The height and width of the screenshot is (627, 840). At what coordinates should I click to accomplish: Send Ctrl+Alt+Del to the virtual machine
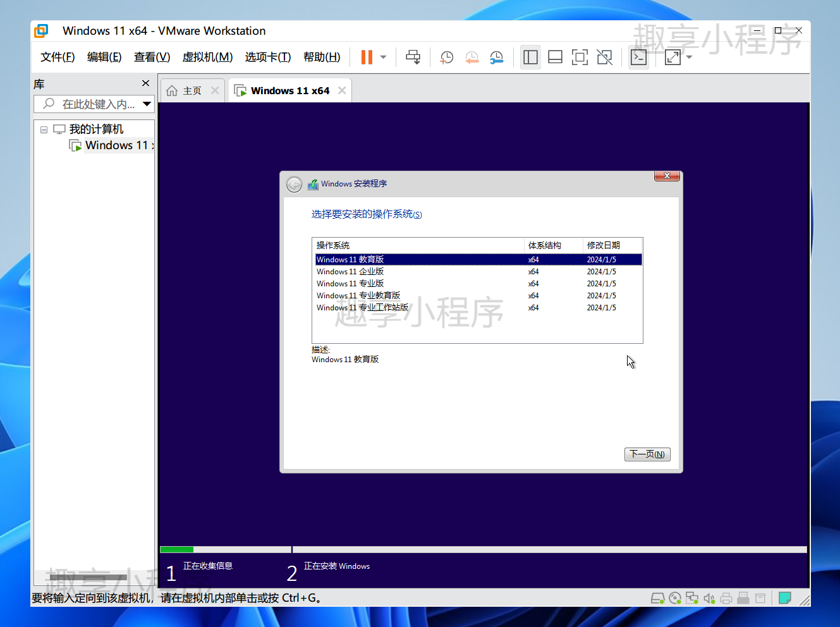[413, 58]
